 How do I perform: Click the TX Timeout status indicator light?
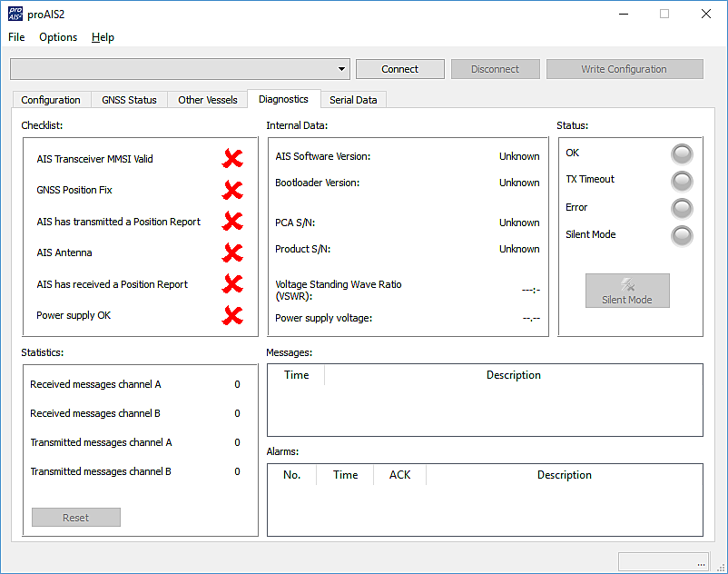click(x=682, y=182)
